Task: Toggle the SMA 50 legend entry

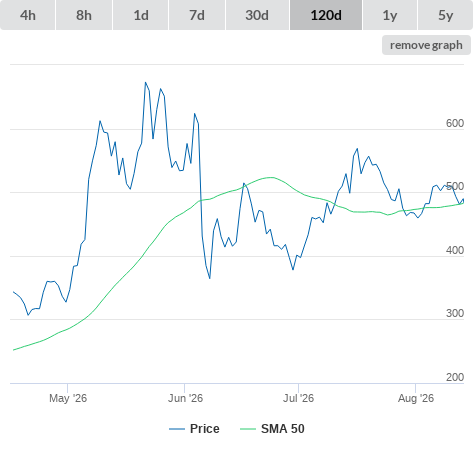Action: point(283,429)
